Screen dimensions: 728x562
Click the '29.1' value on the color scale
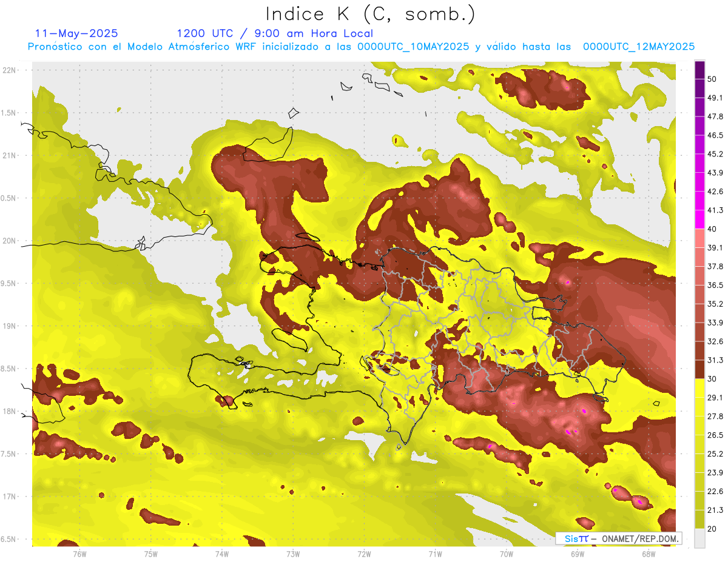(715, 398)
